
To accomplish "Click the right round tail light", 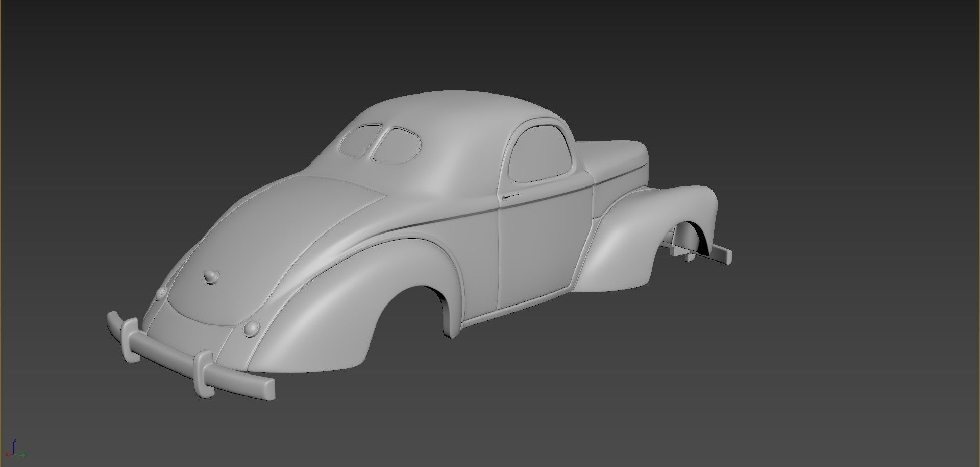I will pos(252,329).
